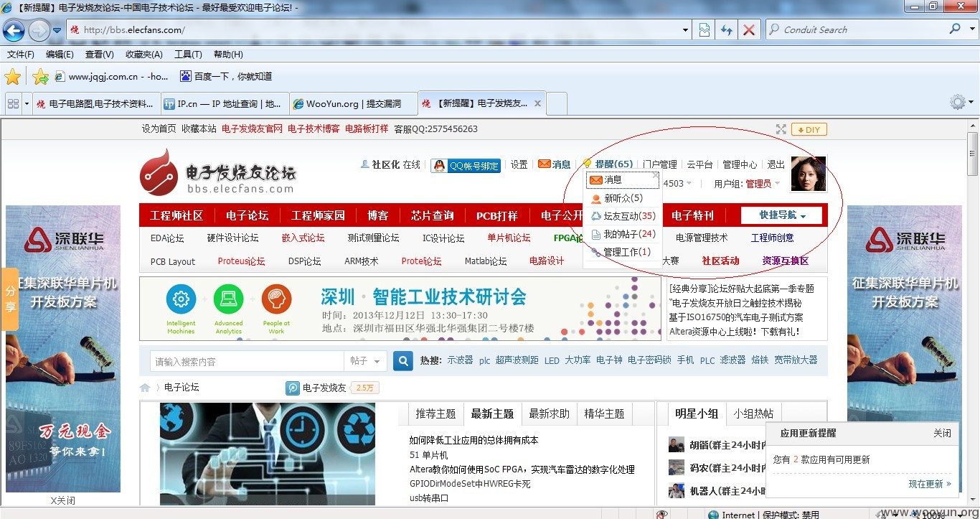Click the 示波器 hot search link

460,360
